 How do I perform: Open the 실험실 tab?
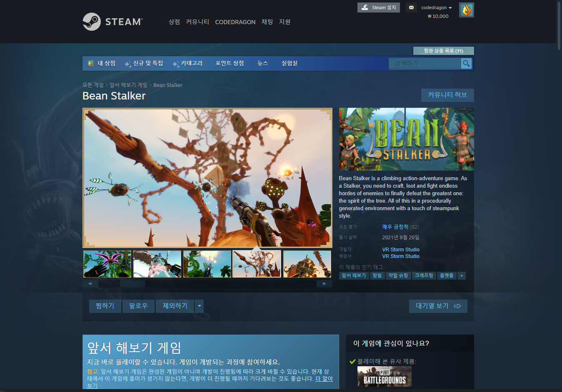coord(290,63)
